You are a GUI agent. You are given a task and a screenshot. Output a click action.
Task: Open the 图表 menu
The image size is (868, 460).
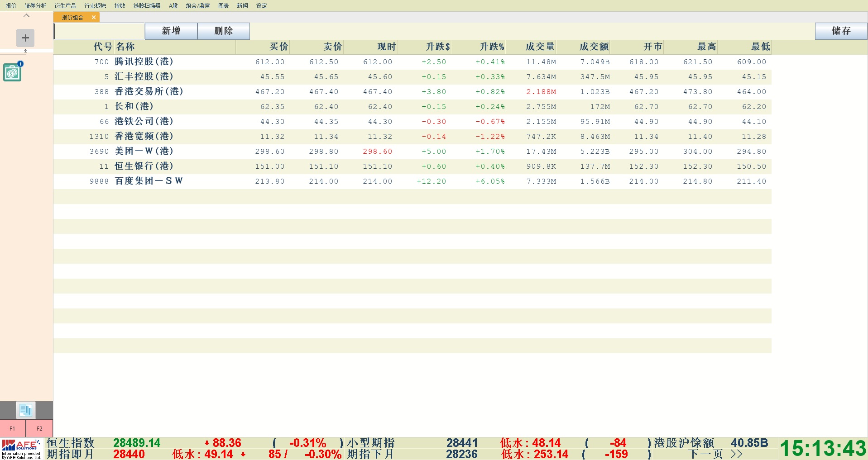coord(223,5)
